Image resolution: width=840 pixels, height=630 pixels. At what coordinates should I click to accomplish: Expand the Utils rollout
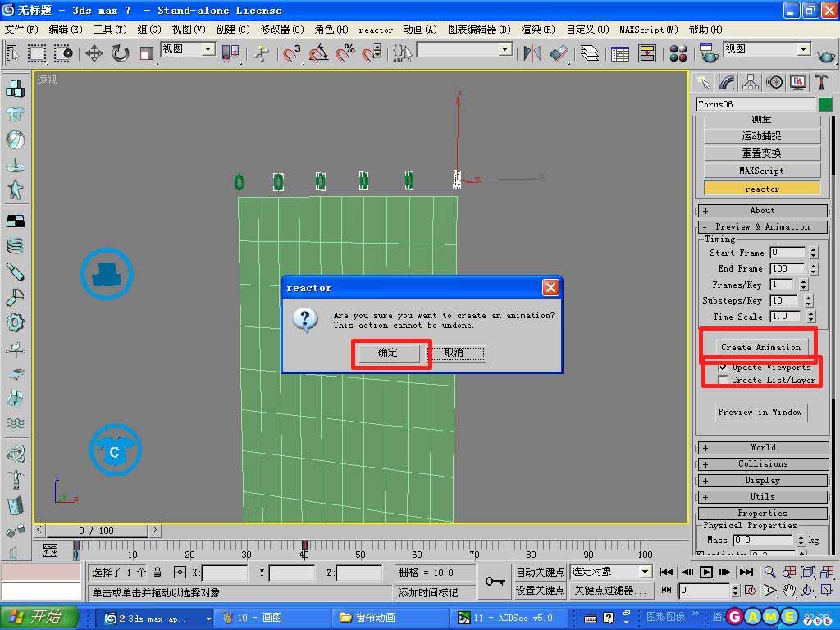coord(763,496)
